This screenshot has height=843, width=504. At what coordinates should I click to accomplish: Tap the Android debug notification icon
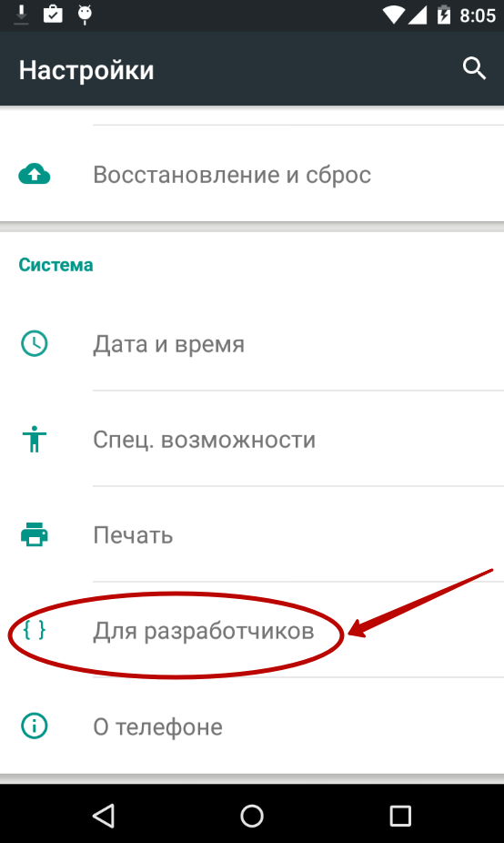(85, 15)
